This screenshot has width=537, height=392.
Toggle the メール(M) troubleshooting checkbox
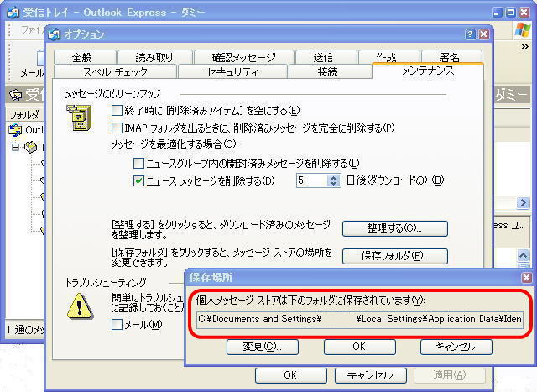tap(117, 324)
